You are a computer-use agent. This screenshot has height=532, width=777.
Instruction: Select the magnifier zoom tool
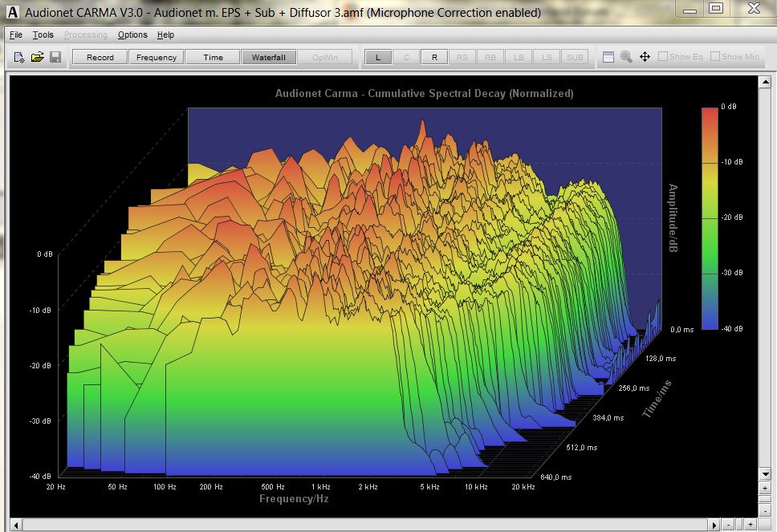coord(626,57)
